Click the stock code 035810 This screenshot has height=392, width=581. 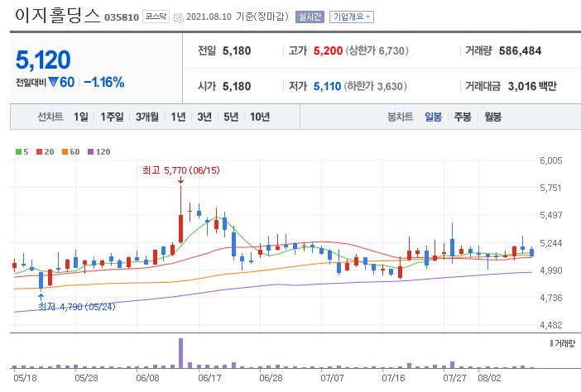(122, 17)
